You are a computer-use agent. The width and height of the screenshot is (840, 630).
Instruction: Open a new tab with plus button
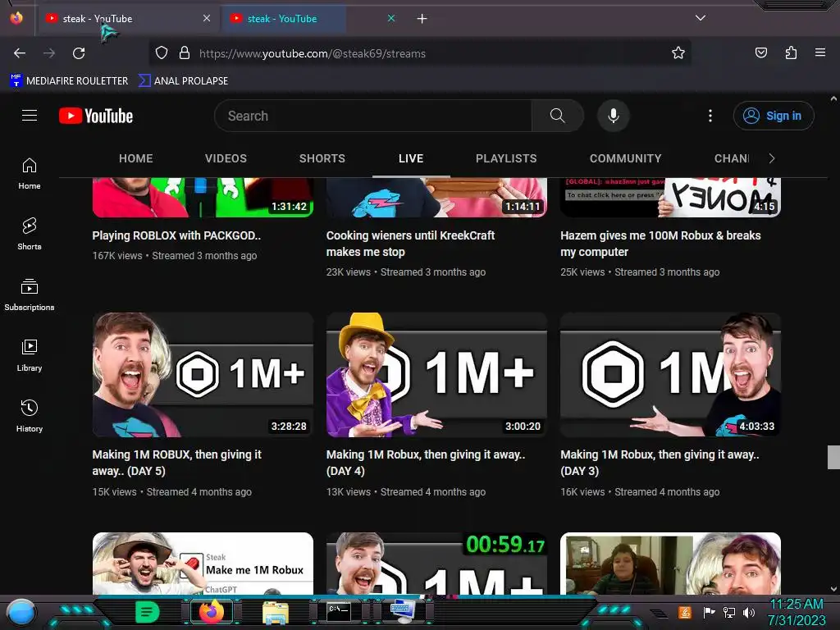pyautogui.click(x=422, y=19)
